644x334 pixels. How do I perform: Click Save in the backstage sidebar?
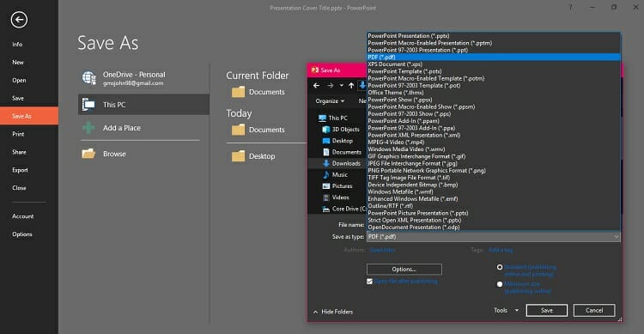(18, 98)
